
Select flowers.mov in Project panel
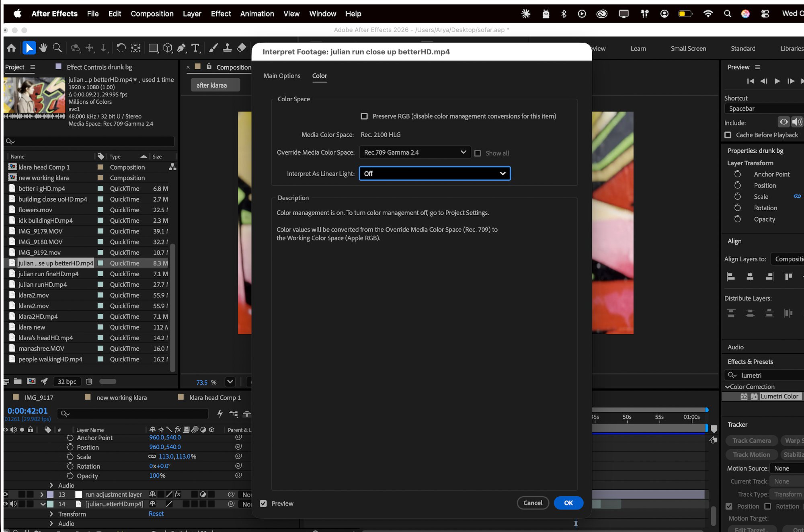(x=35, y=210)
